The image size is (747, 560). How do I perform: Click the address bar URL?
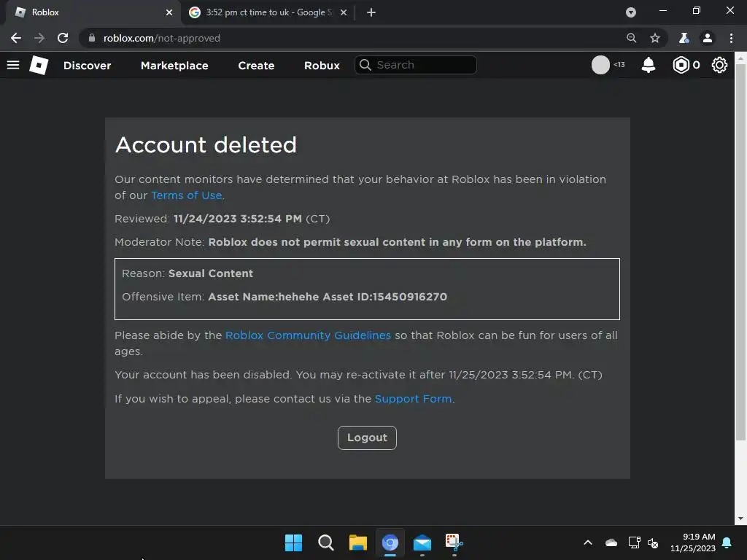click(161, 38)
